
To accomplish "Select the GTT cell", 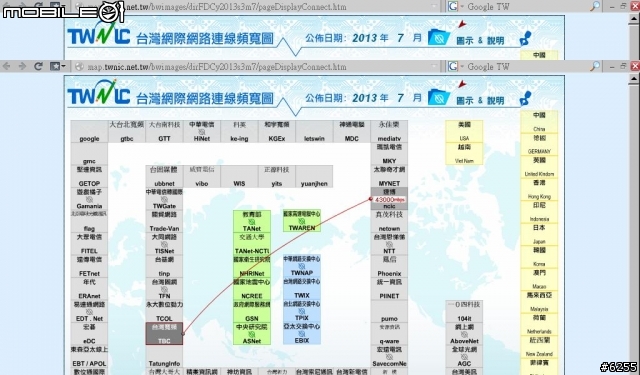I will click(164, 131).
